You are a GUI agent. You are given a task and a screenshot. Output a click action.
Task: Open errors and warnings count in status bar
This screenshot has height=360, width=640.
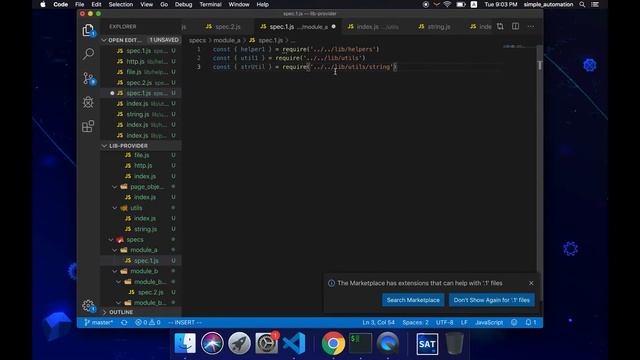tap(148, 322)
